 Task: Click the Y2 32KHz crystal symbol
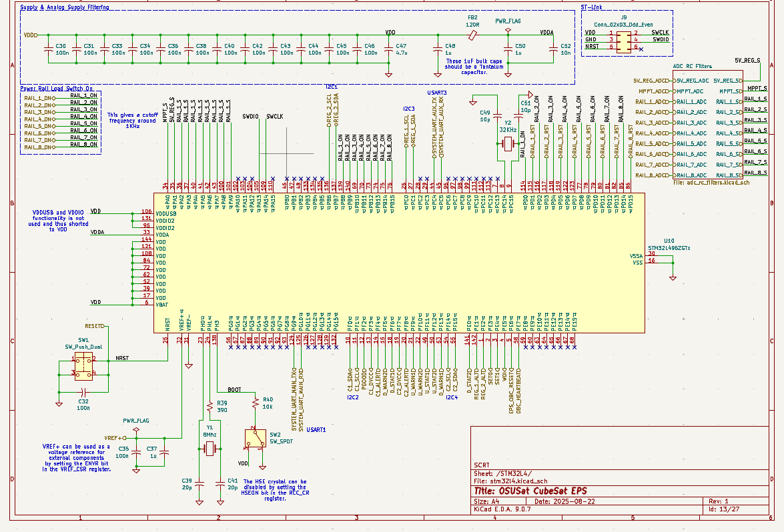coord(508,143)
